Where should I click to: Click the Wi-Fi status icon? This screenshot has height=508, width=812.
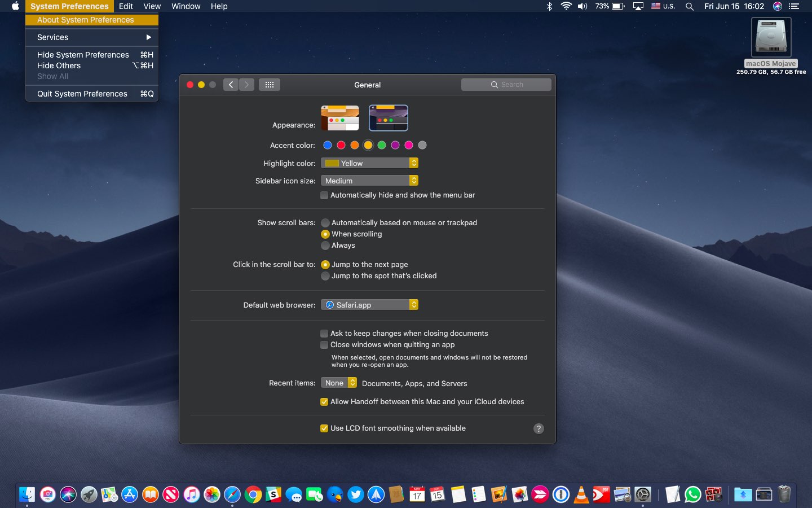pos(566,6)
